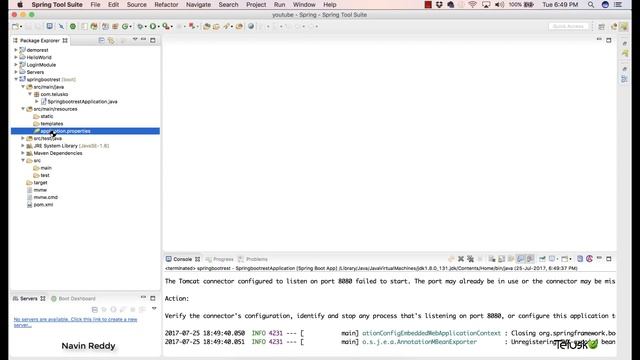
Task: Select pom.xml in Package Explorer
Action: (x=43, y=204)
